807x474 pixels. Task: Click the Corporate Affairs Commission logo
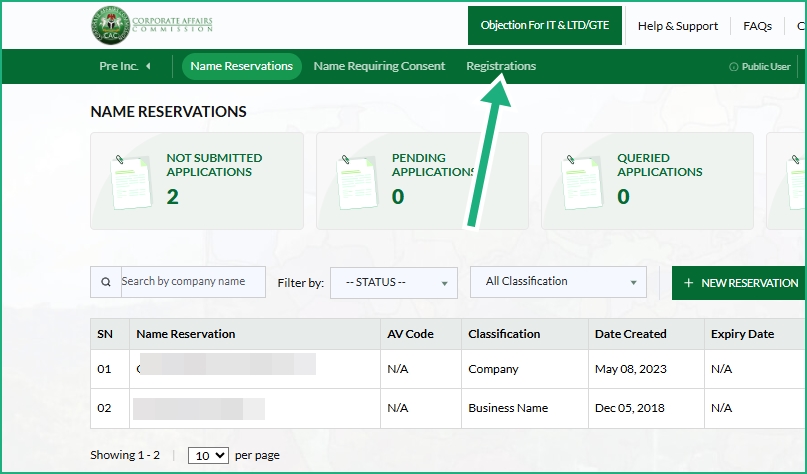coord(152,25)
